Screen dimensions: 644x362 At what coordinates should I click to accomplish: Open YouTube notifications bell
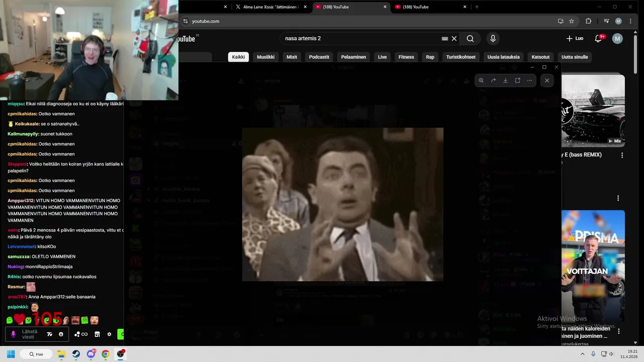(598, 39)
